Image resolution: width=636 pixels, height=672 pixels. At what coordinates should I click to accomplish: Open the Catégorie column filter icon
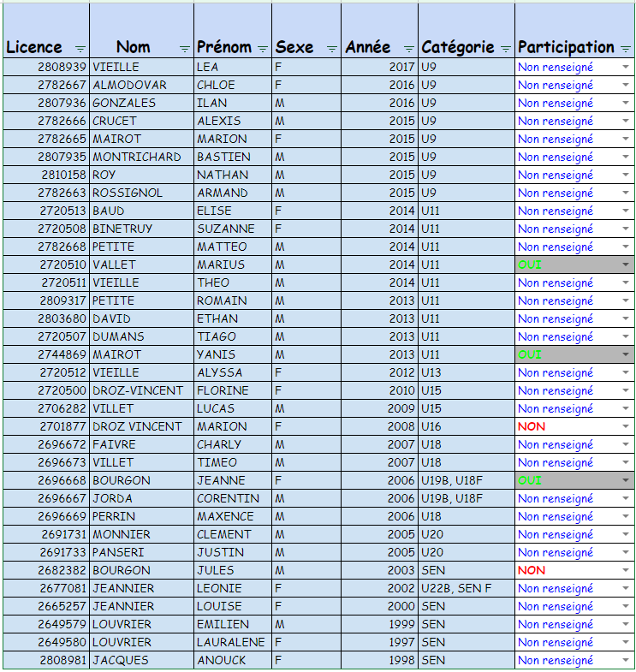[x=506, y=49]
